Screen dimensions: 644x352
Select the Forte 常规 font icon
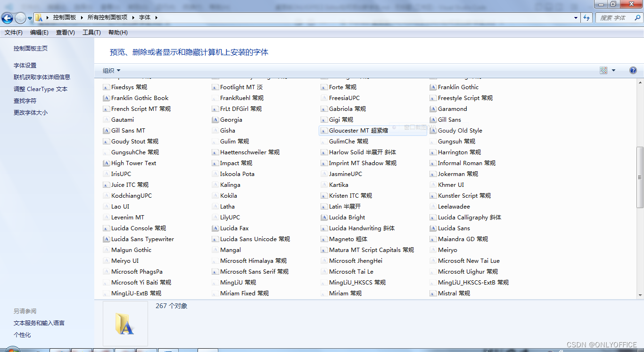pyautogui.click(x=324, y=87)
